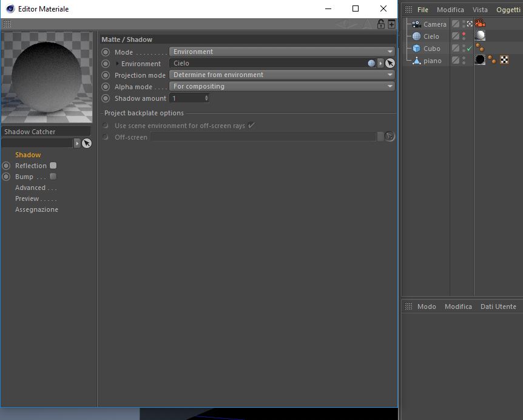Viewport: 523px width, 420px height.
Task: Open the Modifica menu in Object Manager
Action: tap(450, 10)
